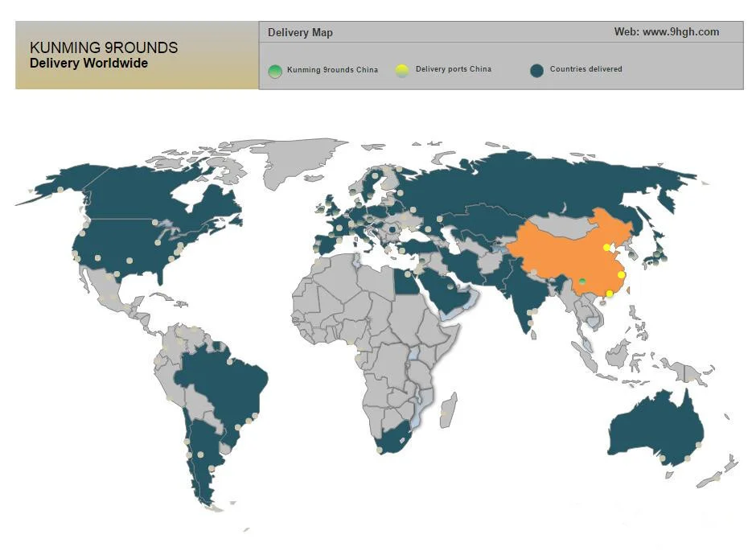Click the dark Countries delivered legend dot

point(536,71)
